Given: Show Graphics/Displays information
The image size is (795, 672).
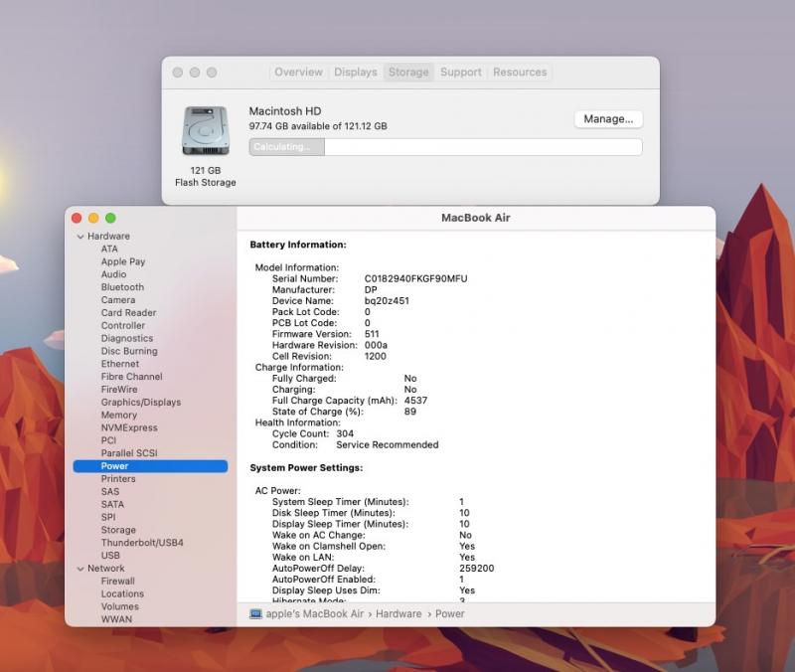Looking at the screenshot, I should point(141,403).
